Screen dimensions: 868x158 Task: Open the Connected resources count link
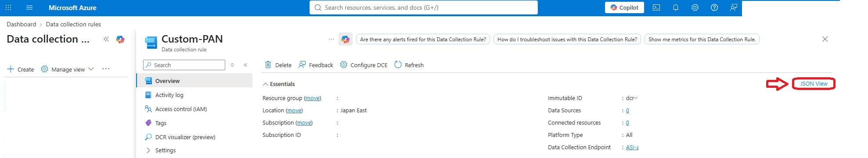point(627,123)
